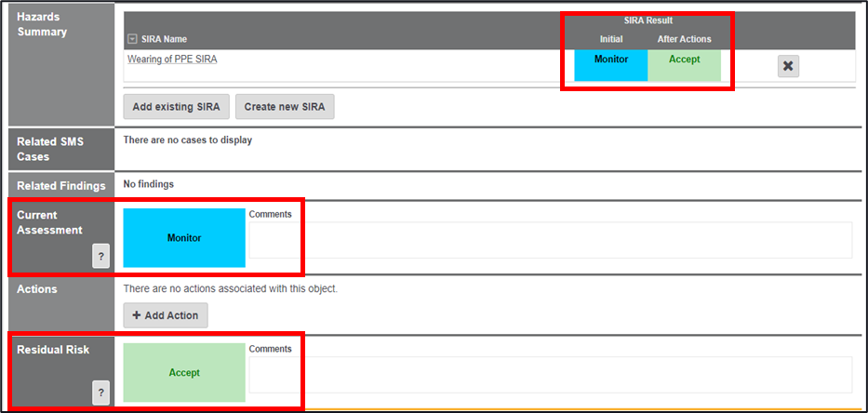Click the Add existing SIRA button
This screenshot has width=868, height=413.
[176, 107]
